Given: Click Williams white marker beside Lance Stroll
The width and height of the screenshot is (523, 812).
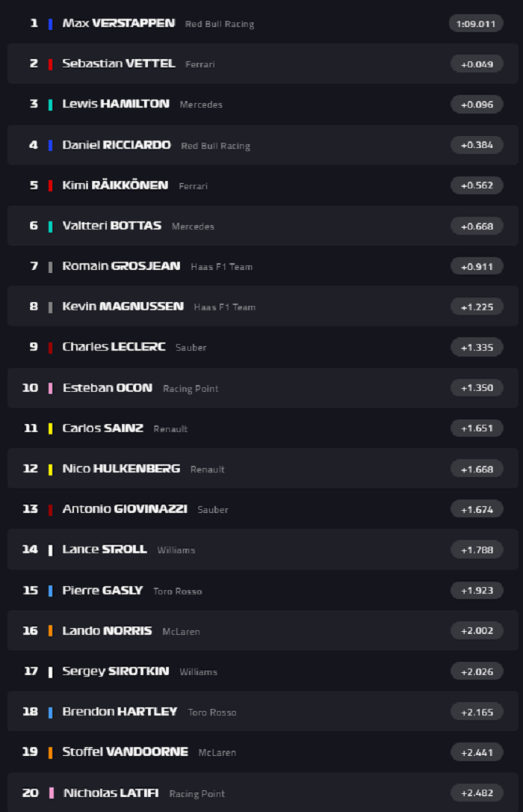Looking at the screenshot, I should pos(51,550).
